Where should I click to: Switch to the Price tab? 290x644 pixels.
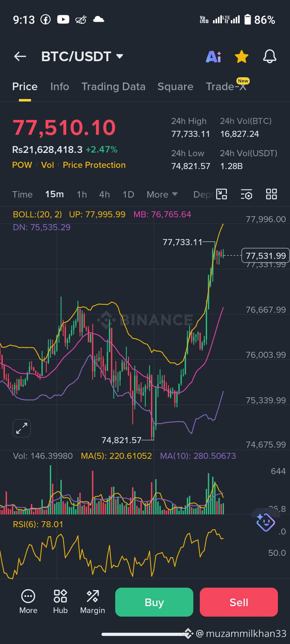25,87
